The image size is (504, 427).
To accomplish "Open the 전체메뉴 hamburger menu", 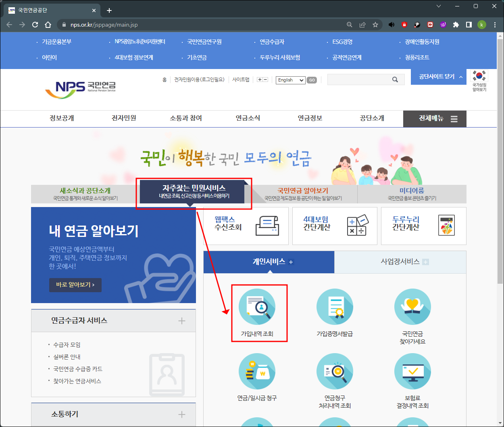I will 454,119.
